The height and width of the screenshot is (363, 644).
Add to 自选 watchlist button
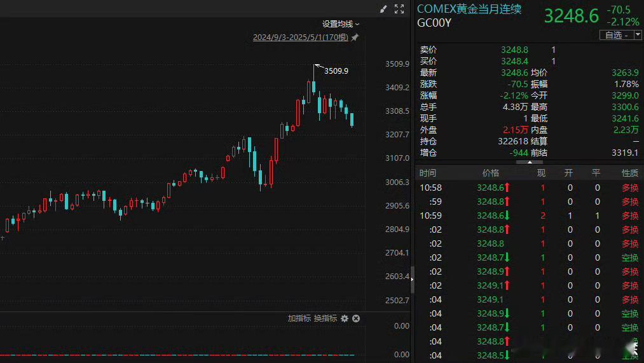point(617,35)
